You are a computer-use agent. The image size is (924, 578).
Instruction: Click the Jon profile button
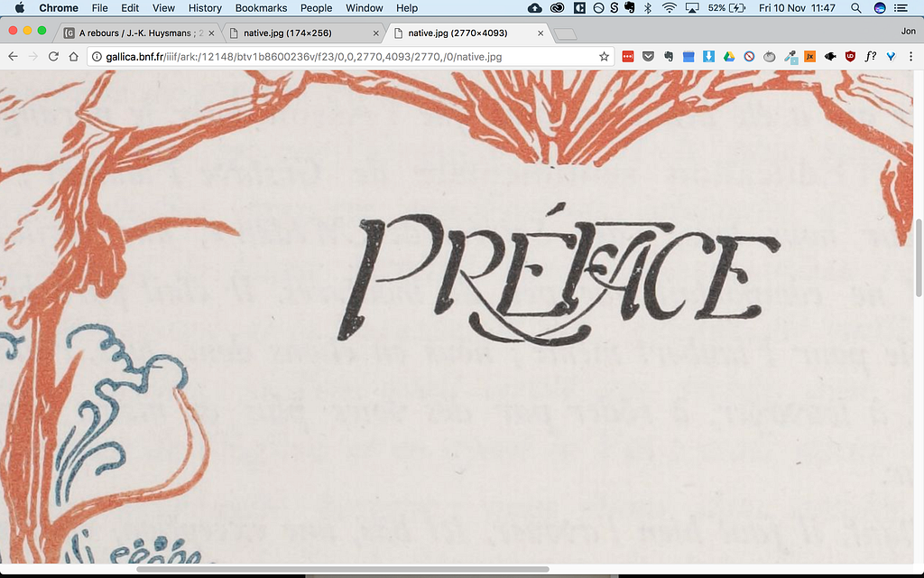tap(908, 32)
